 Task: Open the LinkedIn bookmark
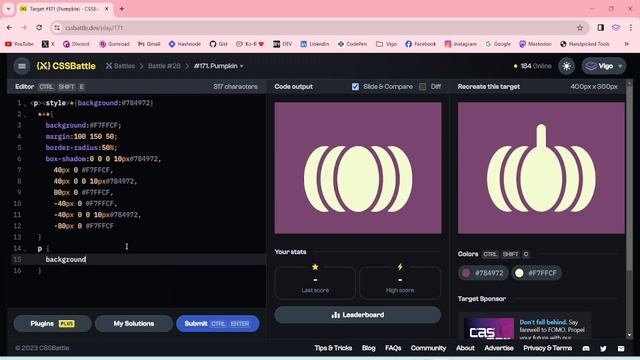(x=314, y=44)
